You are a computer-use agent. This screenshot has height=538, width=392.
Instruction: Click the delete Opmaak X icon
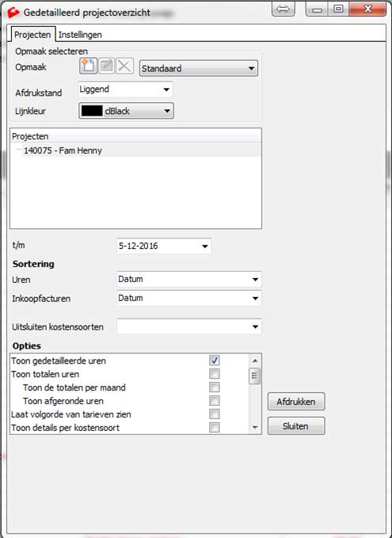[124, 66]
